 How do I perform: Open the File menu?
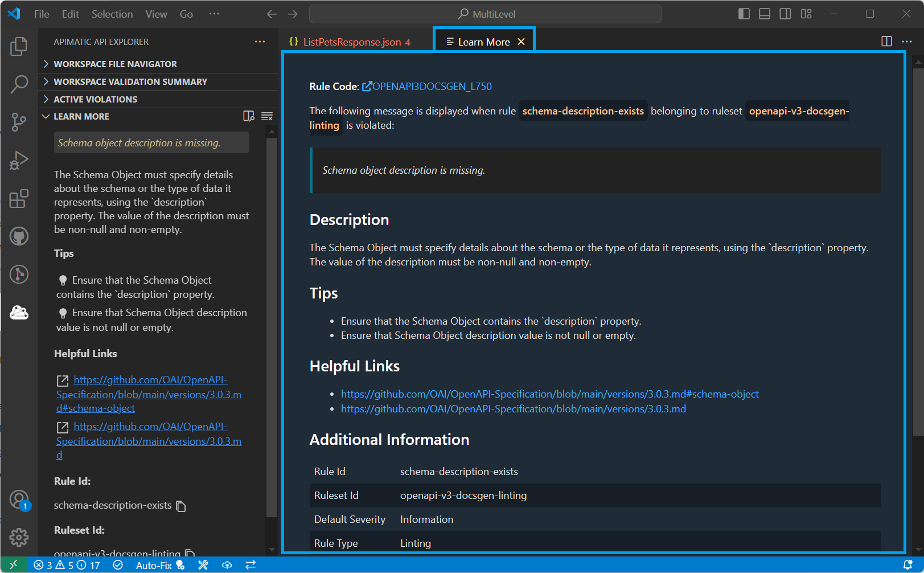42,14
